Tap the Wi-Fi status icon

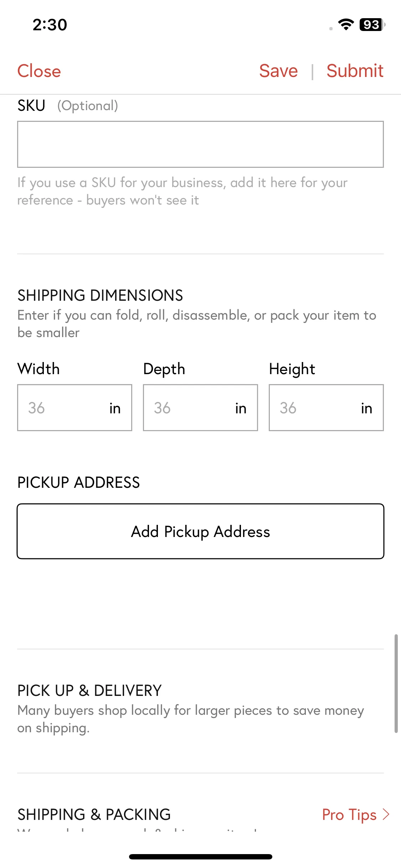click(346, 25)
